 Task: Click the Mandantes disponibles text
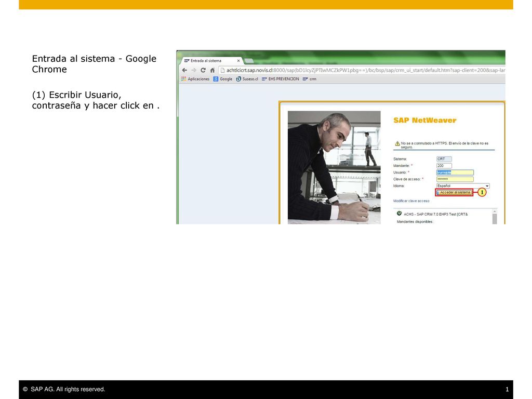coord(415,221)
